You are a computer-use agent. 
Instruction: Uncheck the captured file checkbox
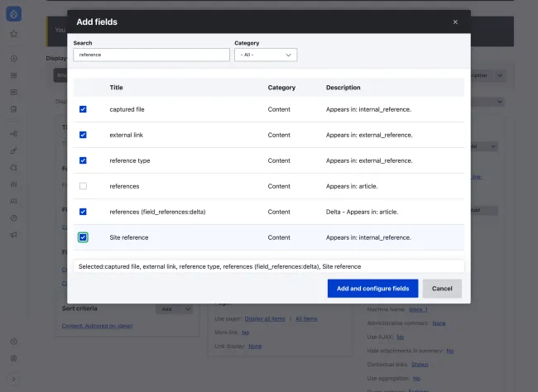point(83,109)
